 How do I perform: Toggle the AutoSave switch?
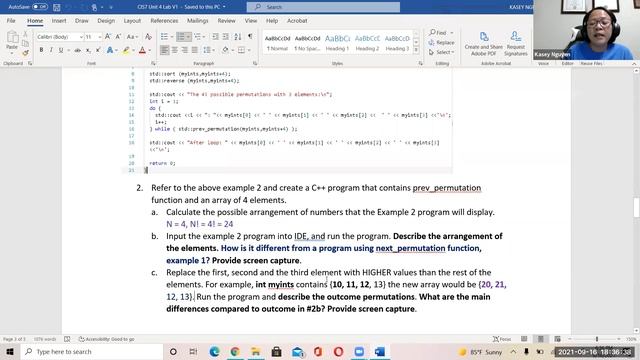40,7
